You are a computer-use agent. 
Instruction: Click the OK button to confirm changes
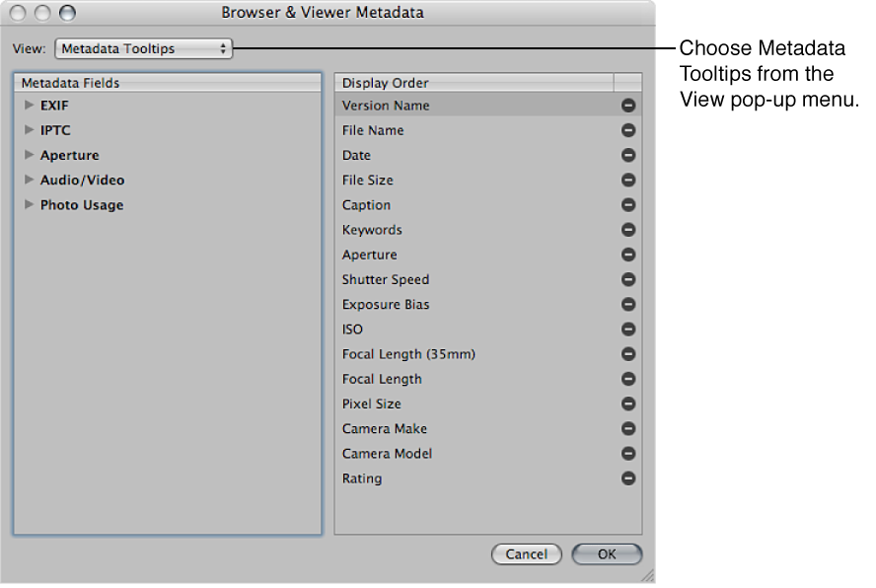[606, 553]
